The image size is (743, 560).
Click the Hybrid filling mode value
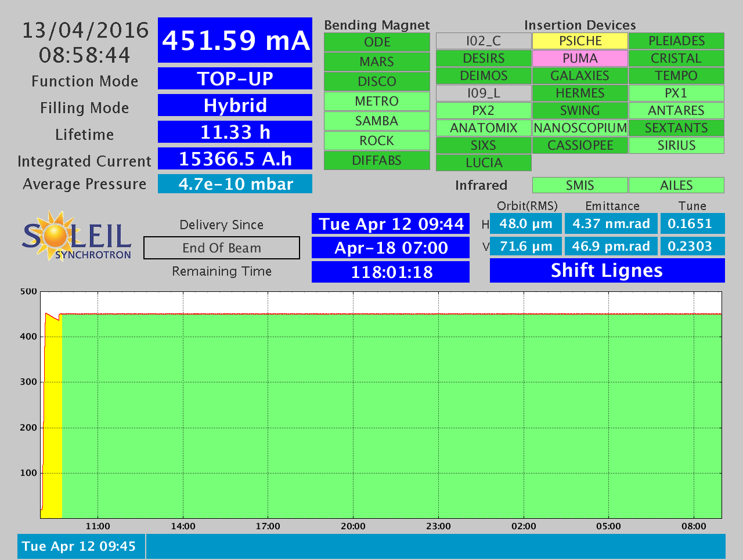[235, 105]
